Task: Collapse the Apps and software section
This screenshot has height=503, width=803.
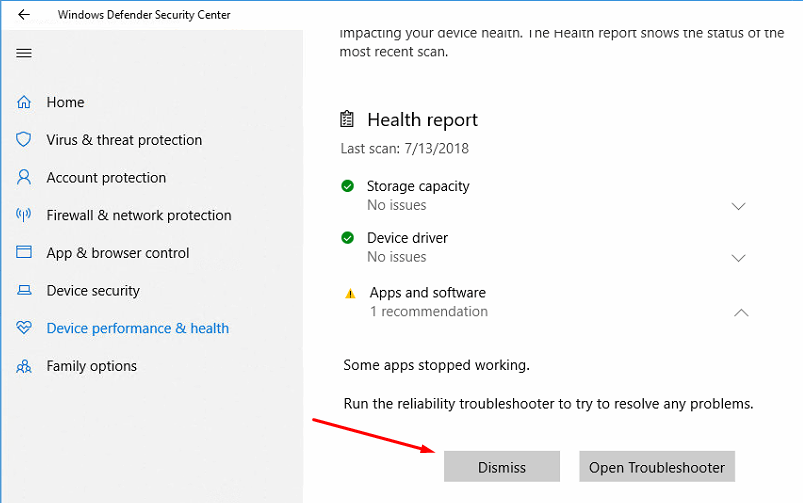Action: 741,312
